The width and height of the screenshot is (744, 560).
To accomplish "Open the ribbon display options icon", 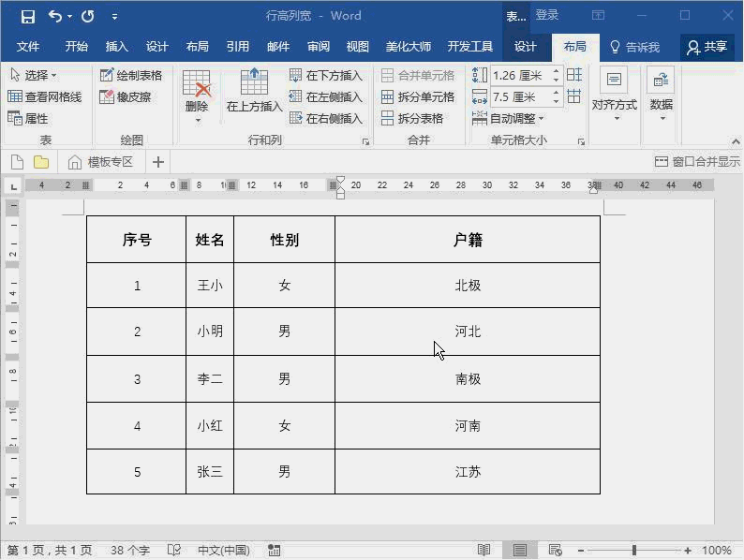I will pyautogui.click(x=599, y=15).
